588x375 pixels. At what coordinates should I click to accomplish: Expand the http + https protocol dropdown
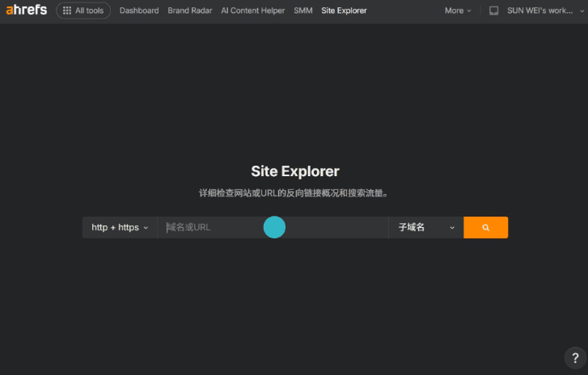(x=120, y=228)
